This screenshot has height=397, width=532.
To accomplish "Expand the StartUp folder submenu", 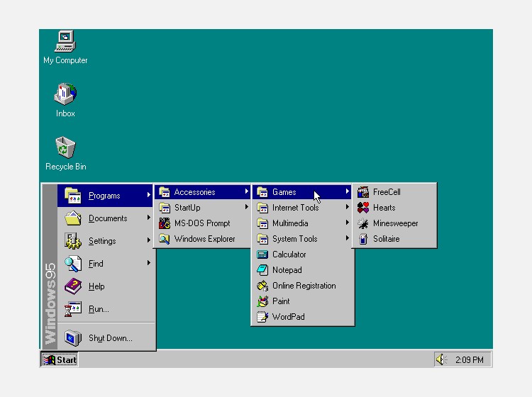I will tap(203, 208).
